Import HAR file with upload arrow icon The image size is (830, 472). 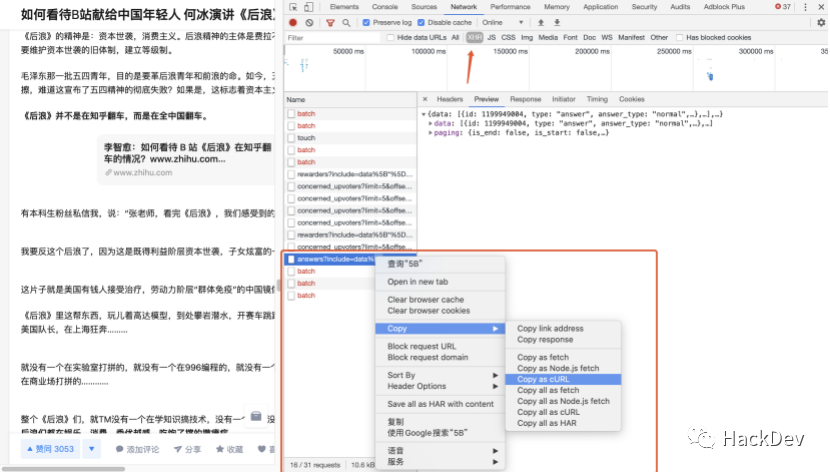[540, 23]
